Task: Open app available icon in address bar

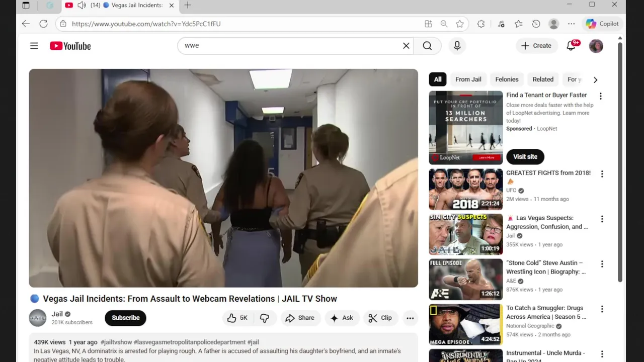Action: click(428, 24)
